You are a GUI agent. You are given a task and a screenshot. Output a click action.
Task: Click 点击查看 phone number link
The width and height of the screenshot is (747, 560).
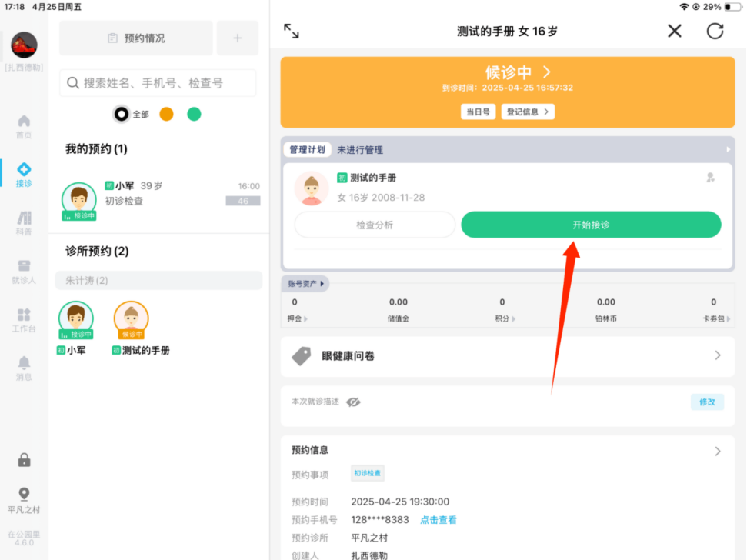438,520
